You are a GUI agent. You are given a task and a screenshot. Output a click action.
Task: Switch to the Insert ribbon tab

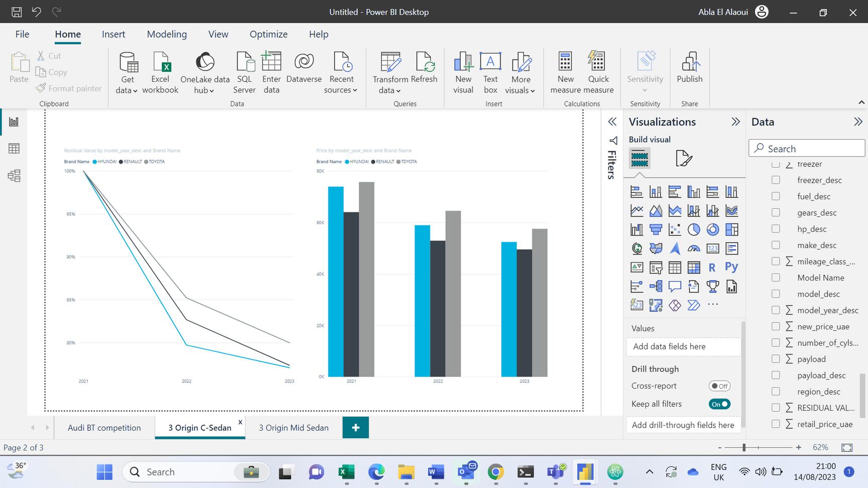click(x=114, y=34)
